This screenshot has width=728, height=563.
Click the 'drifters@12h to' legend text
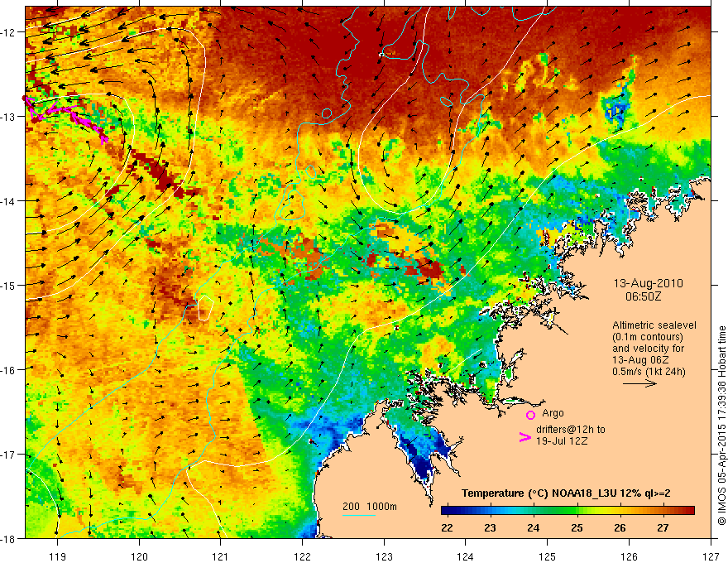tap(571, 430)
